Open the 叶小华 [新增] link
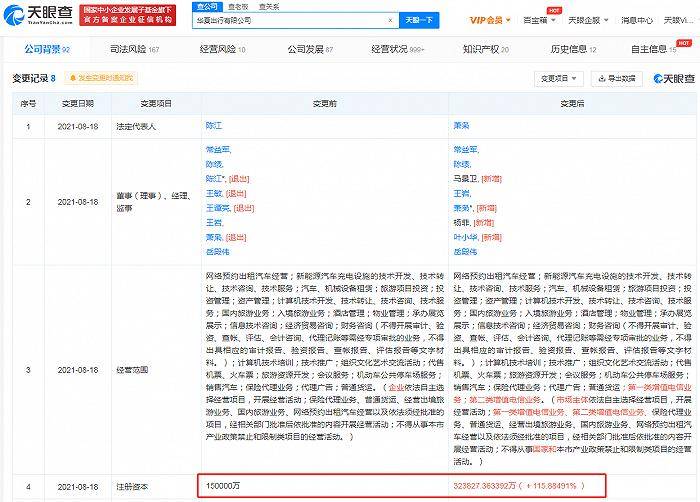The height and width of the screenshot is (502, 700). coord(477,237)
